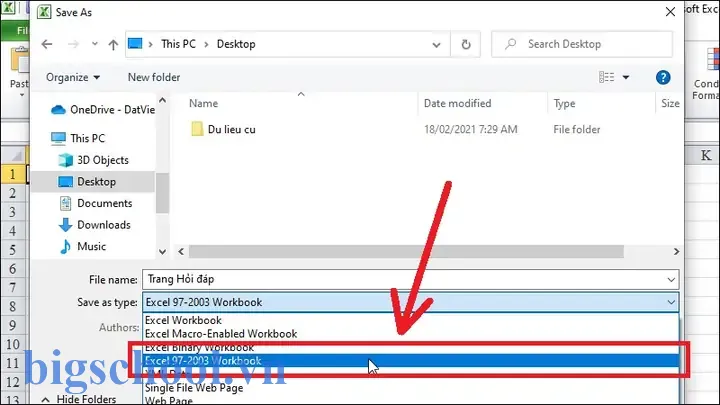Open 3D Objects in the sidebar

click(94, 160)
